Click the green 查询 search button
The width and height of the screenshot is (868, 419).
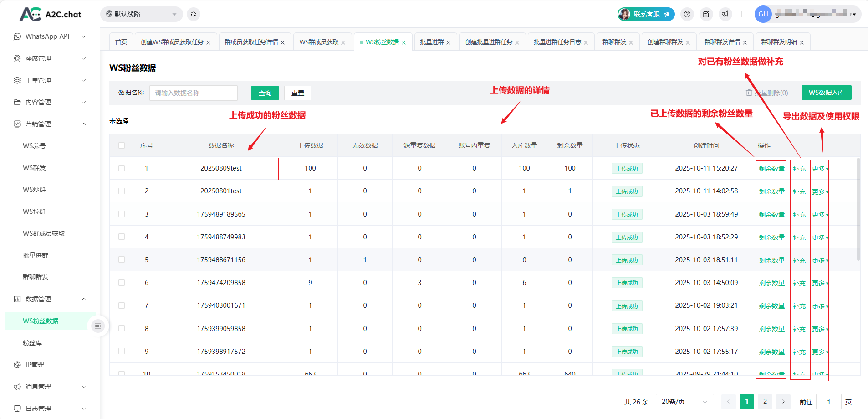tap(265, 93)
